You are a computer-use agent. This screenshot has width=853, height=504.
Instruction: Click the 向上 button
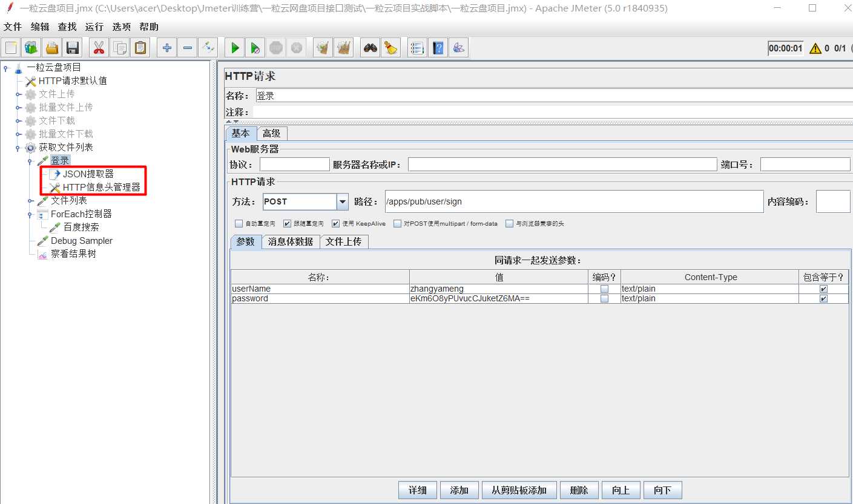621,490
